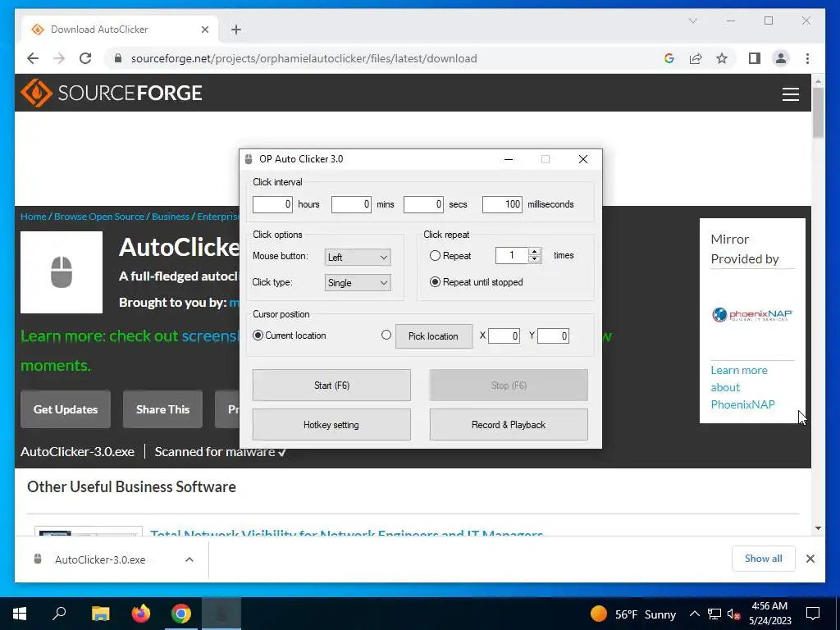Open Chrome three-dot menu
Viewport: 840px width, 630px height.
(x=807, y=58)
